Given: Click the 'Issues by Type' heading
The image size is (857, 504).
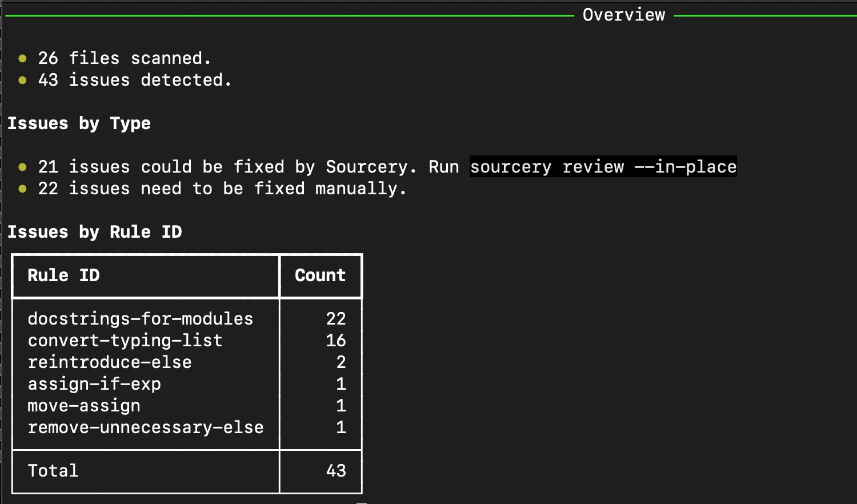Looking at the screenshot, I should (x=79, y=123).
